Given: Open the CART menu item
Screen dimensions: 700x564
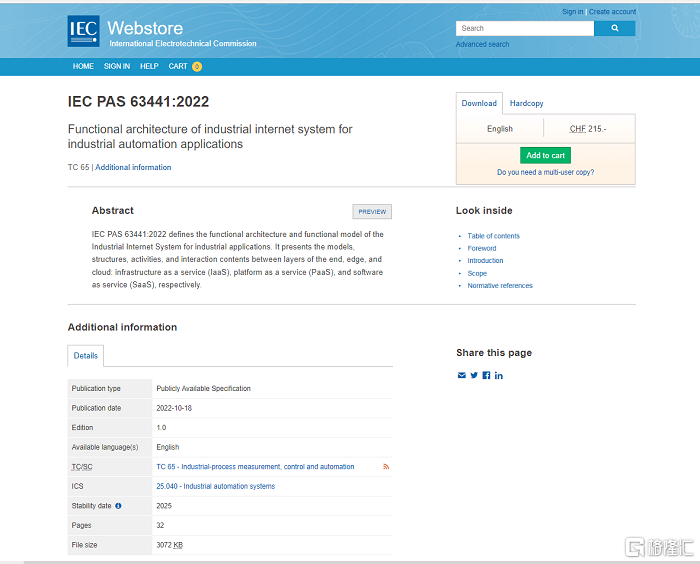Looking at the screenshot, I should [178, 66].
